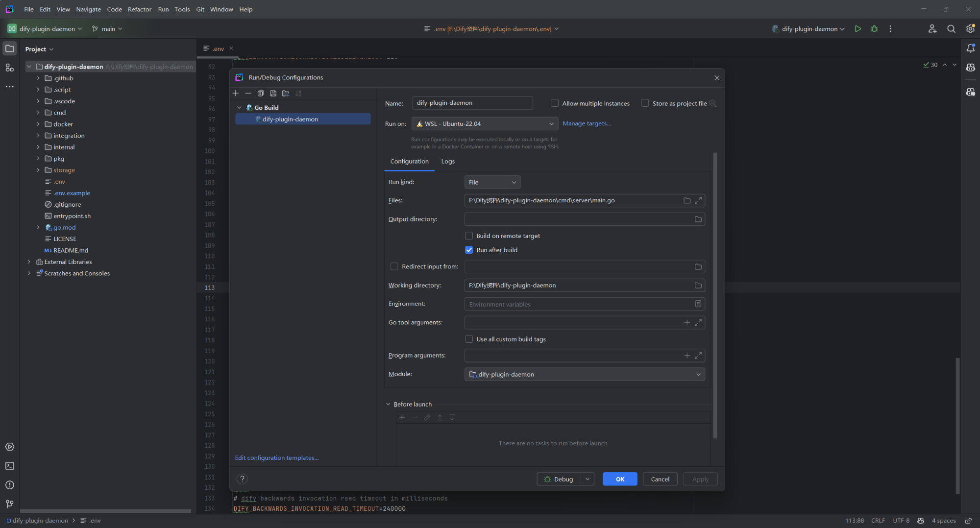This screenshot has height=528, width=980.
Task: Collapse the Before launch section
Action: (x=388, y=404)
